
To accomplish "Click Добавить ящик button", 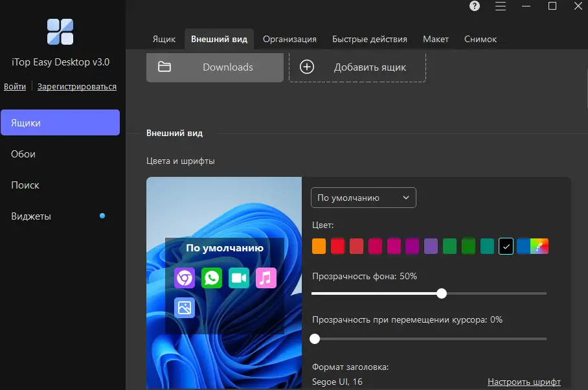I will [x=357, y=67].
